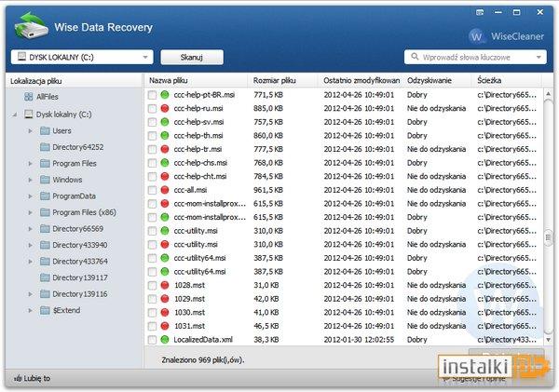
Task: Click the feedback icon in title bar
Action: (480, 12)
